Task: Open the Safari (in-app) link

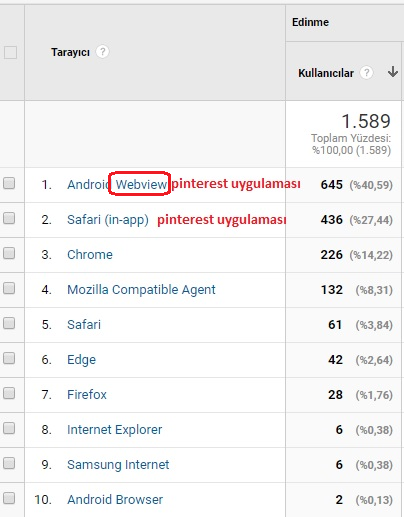Action: coord(108,220)
